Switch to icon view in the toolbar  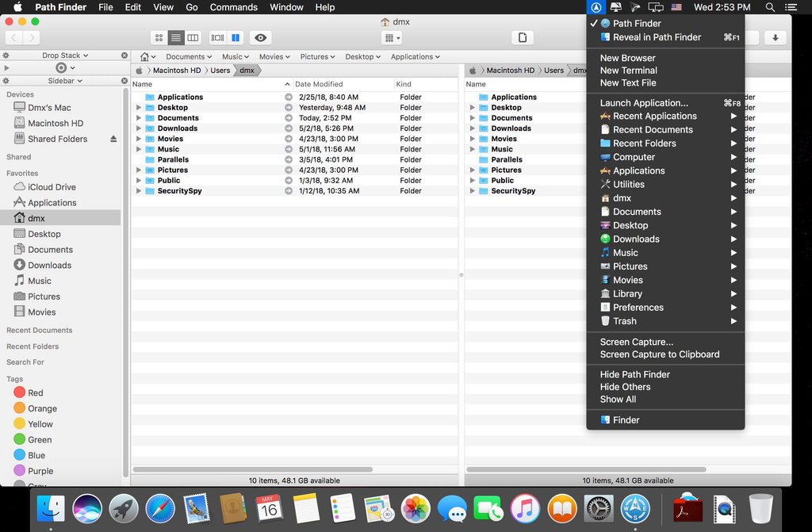159,38
